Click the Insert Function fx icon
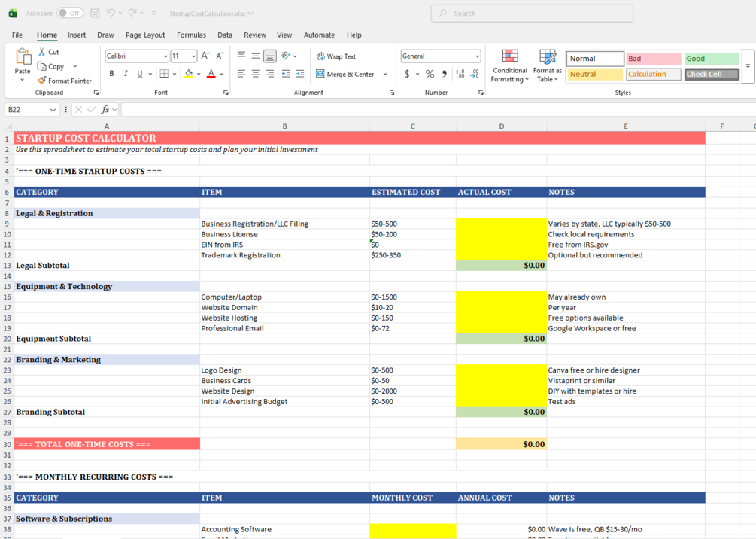The image size is (756, 539). click(x=105, y=110)
